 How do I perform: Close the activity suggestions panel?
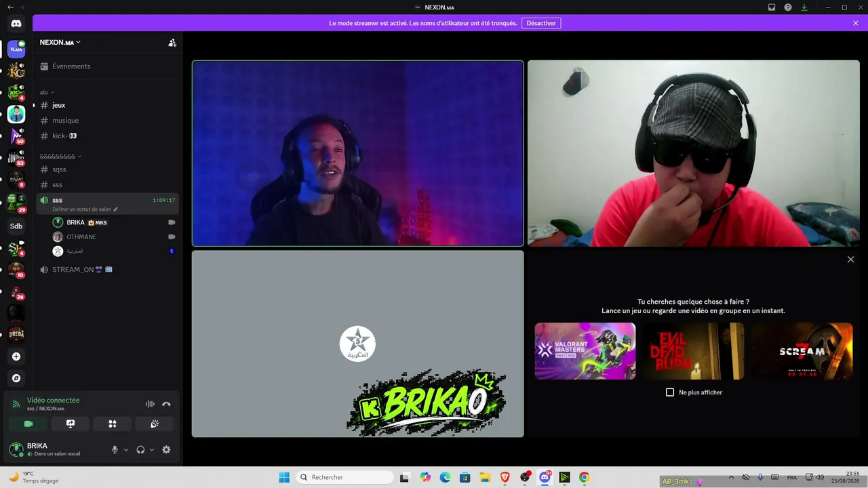point(850,260)
